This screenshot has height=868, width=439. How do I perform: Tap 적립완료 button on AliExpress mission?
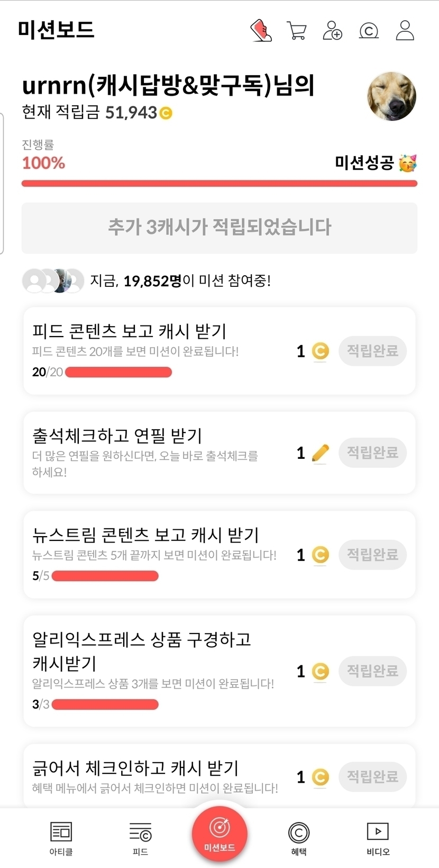[372, 671]
